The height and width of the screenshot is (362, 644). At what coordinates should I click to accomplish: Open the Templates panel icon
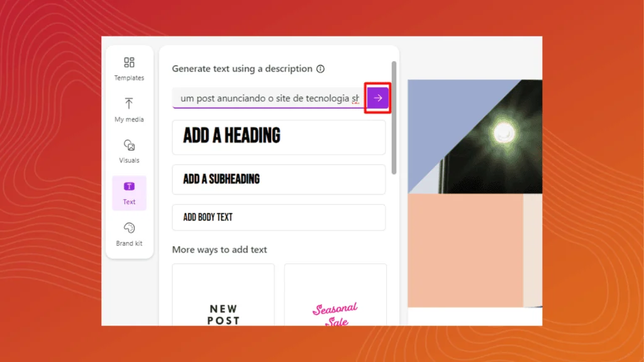(x=129, y=63)
